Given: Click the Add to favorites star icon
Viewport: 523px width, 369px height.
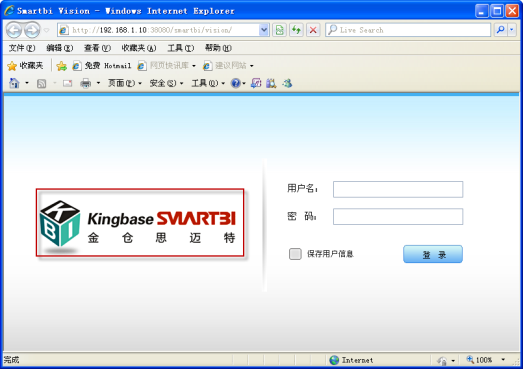Looking at the screenshot, I should pos(61,66).
